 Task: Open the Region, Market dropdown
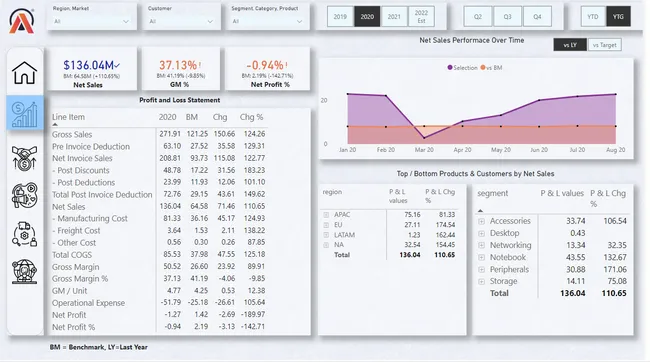(x=92, y=21)
